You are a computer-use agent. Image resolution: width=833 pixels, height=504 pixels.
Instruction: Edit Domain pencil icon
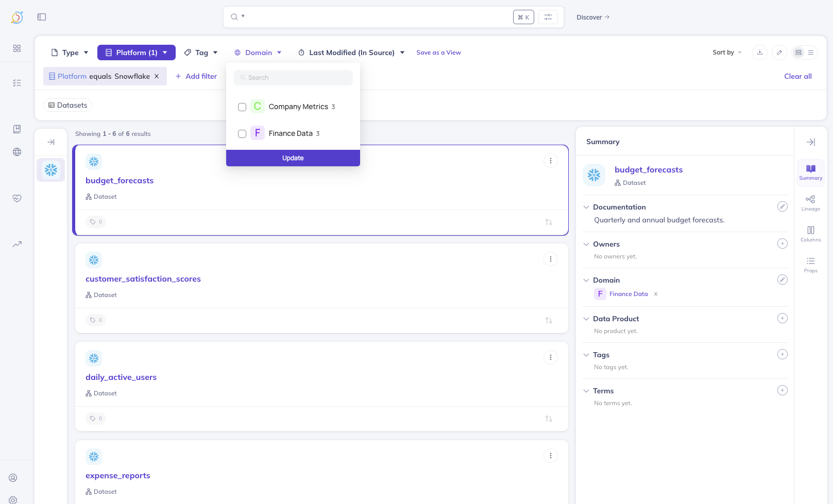pyautogui.click(x=783, y=280)
